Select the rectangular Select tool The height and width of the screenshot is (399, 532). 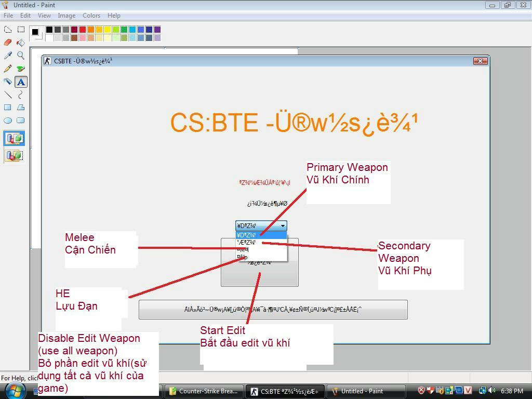[21, 30]
